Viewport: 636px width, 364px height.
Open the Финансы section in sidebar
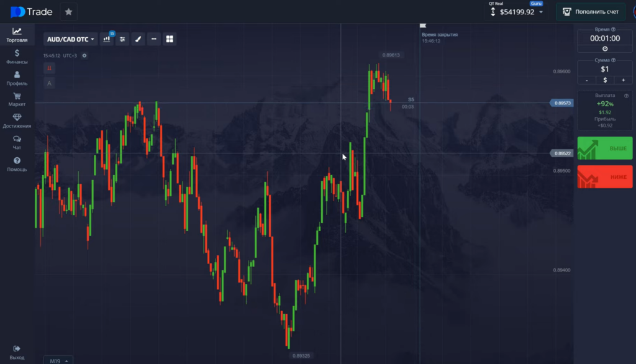pyautogui.click(x=17, y=57)
